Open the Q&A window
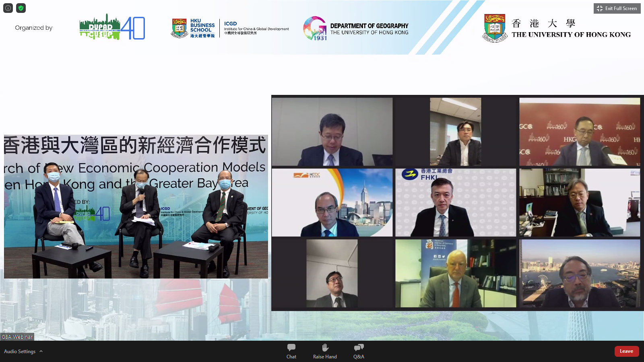Viewport: 644px width, 362px height. tap(359, 351)
